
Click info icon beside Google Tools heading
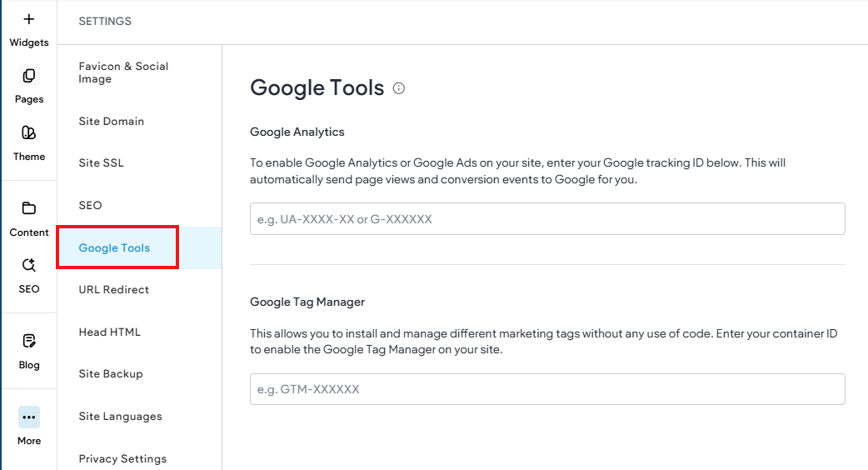[398, 88]
